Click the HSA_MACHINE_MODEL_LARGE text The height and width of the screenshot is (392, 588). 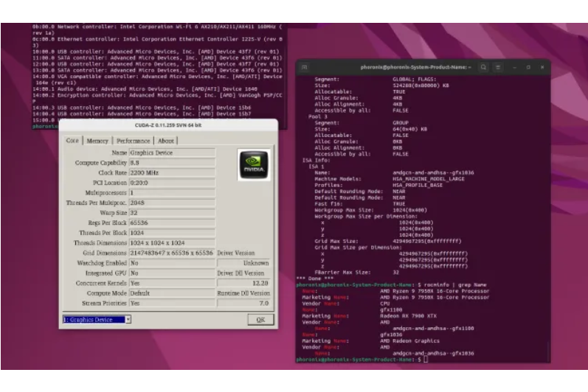[428, 179]
